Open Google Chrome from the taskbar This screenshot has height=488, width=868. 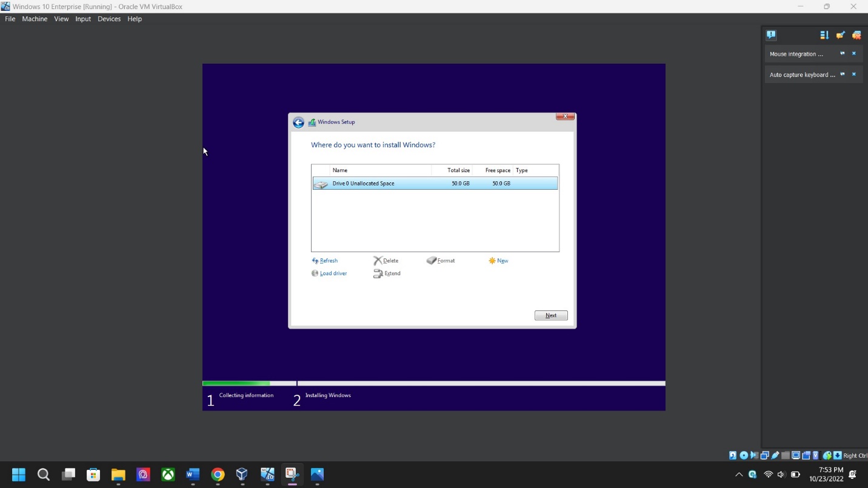(218, 474)
